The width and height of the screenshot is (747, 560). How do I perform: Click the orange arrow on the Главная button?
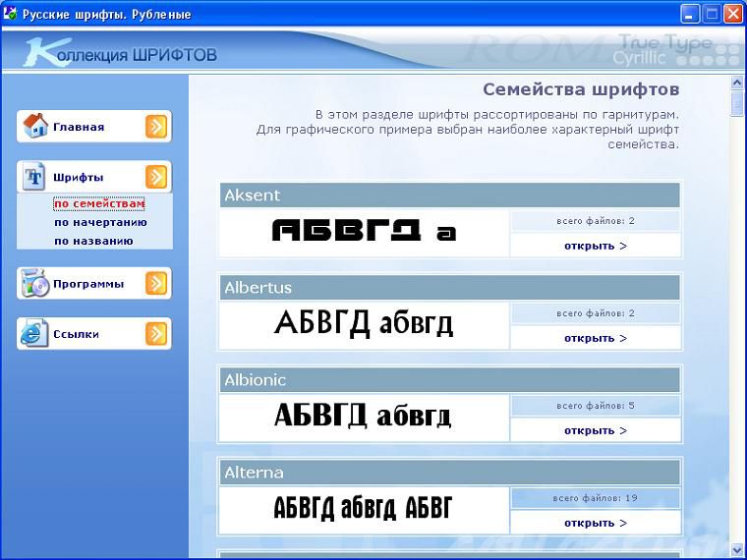(x=156, y=126)
